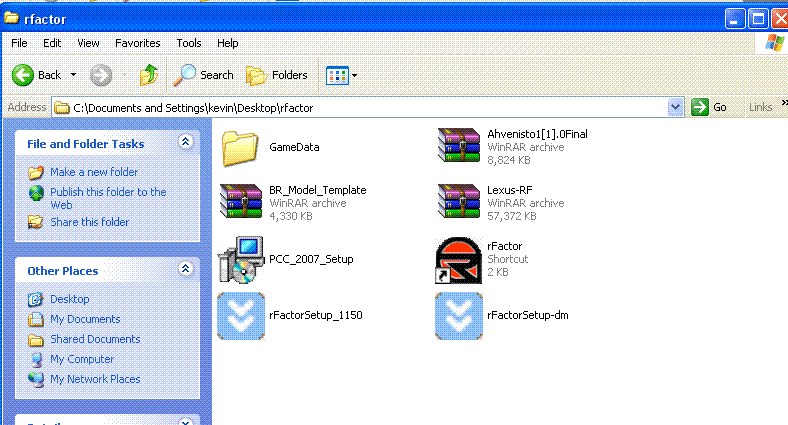Open the Help menu
The image size is (788, 425).
coord(228,43)
